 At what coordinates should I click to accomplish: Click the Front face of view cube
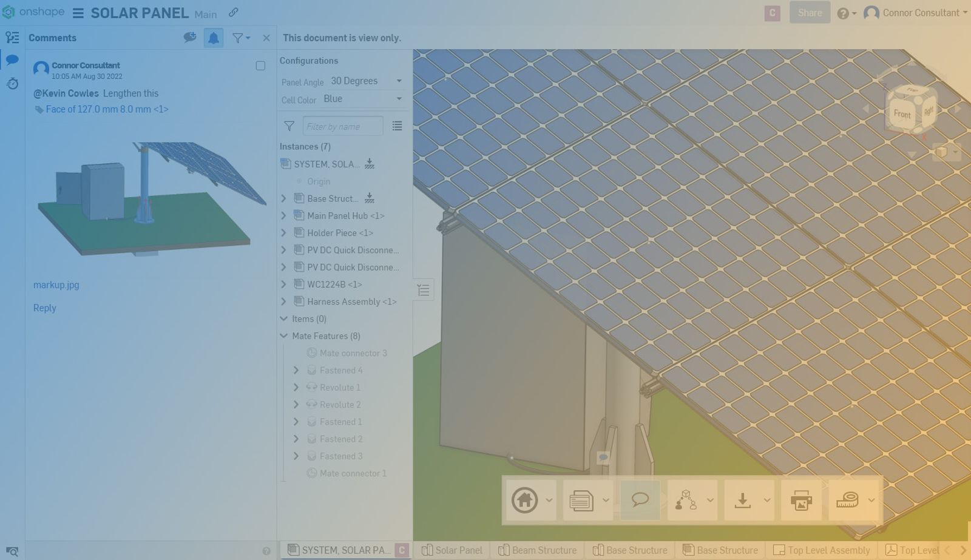point(901,113)
